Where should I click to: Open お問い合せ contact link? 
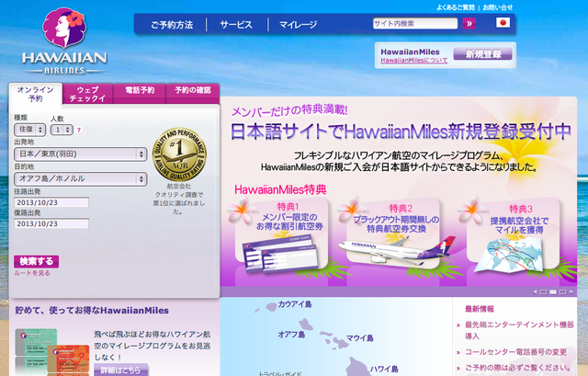pyautogui.click(x=498, y=7)
